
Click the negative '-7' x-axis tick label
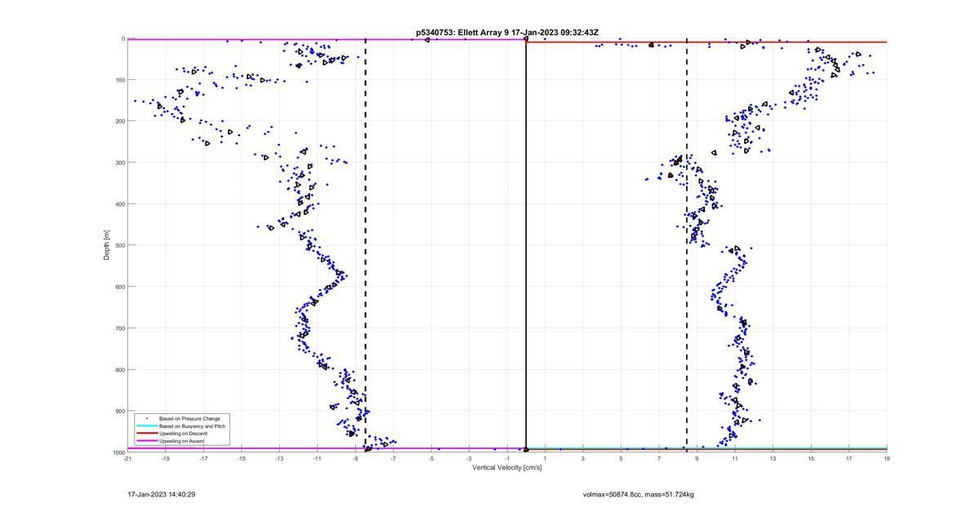(394, 459)
